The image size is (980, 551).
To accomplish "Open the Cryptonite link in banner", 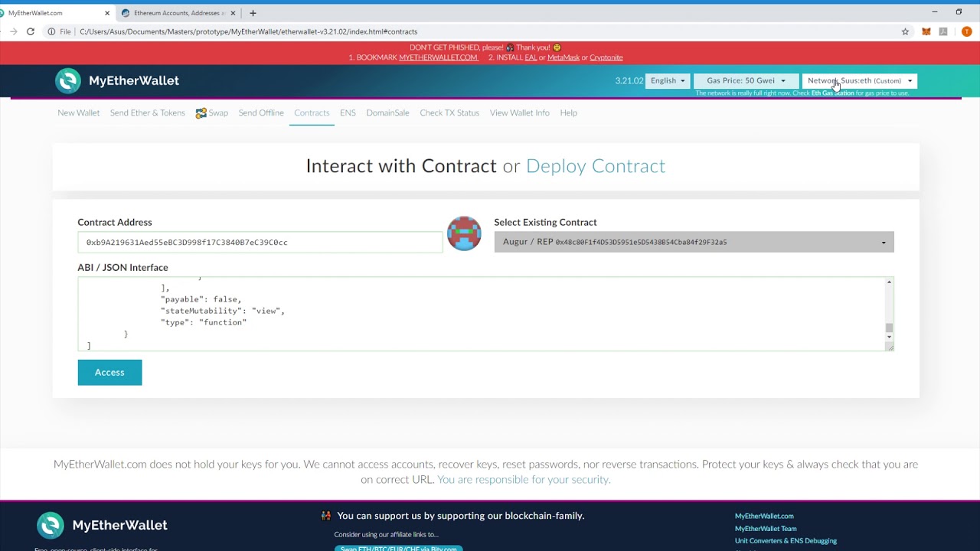I will (606, 57).
